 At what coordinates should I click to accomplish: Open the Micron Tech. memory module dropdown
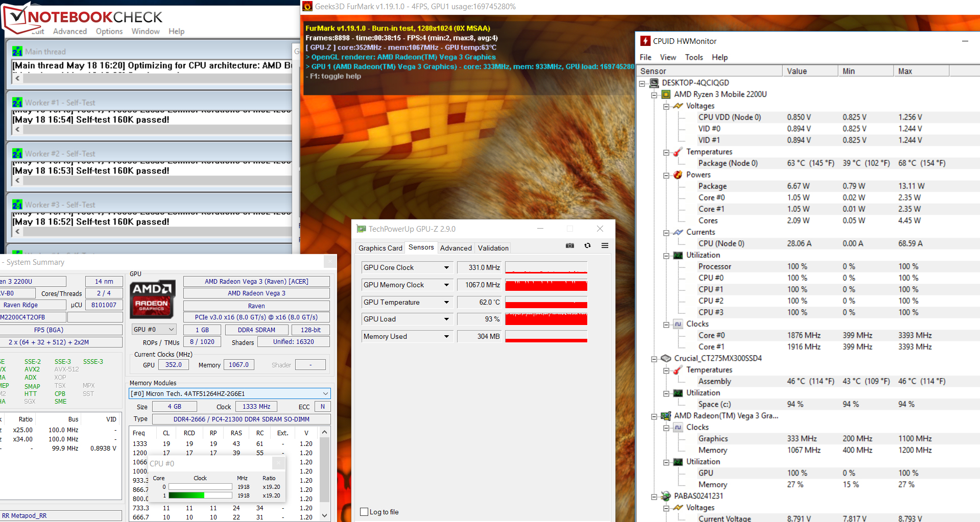230,393
